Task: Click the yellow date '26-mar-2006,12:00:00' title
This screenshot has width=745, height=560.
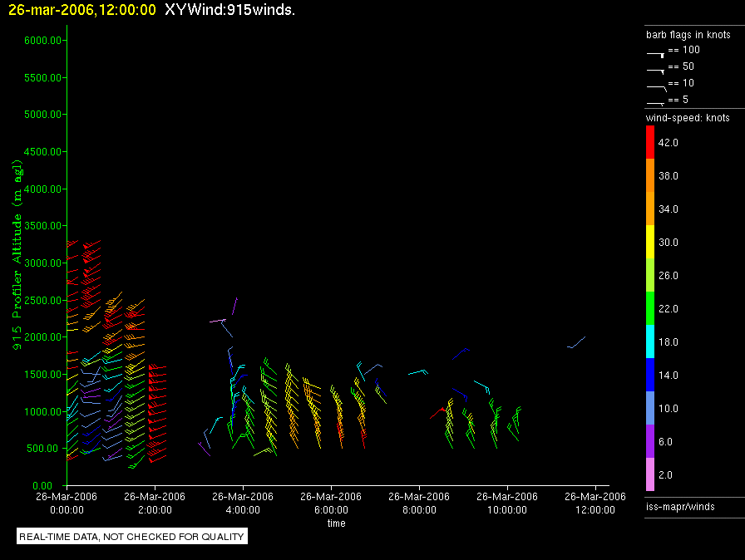Action: pyautogui.click(x=82, y=10)
